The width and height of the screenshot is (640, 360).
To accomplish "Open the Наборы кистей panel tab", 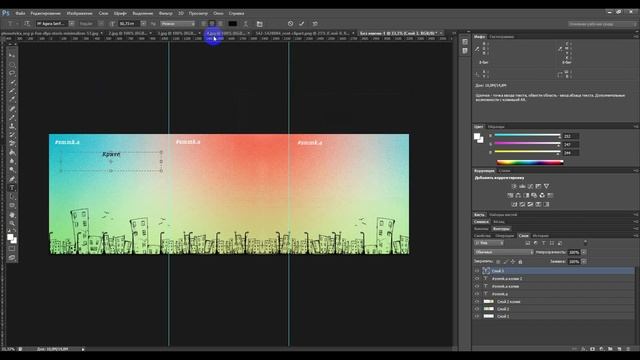I will 502,215.
